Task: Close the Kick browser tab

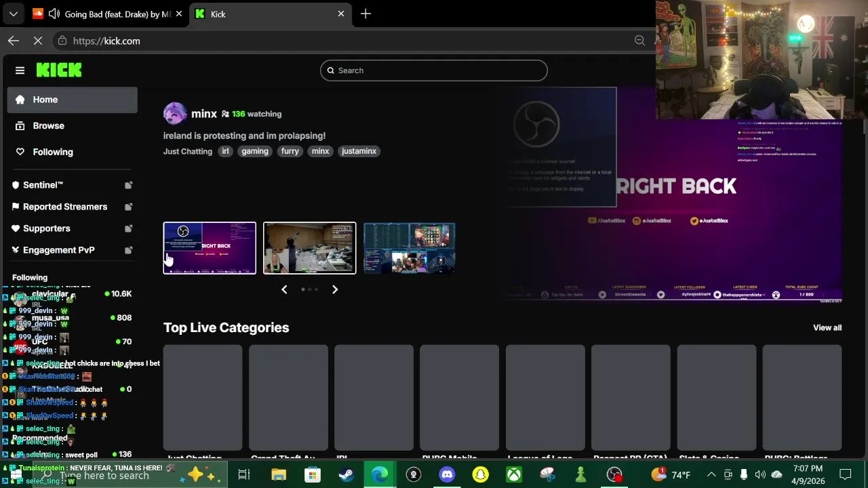Action: coord(341,14)
